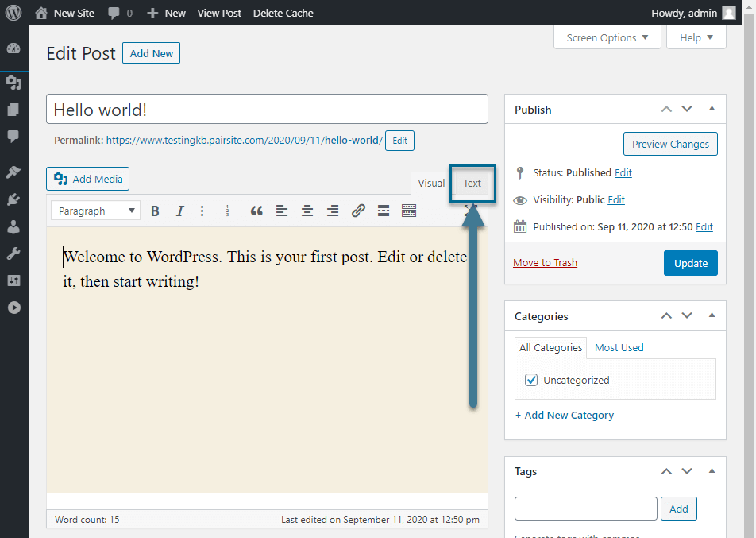The image size is (756, 538).
Task: Open the Appearance sidebar icon
Action: [13, 172]
